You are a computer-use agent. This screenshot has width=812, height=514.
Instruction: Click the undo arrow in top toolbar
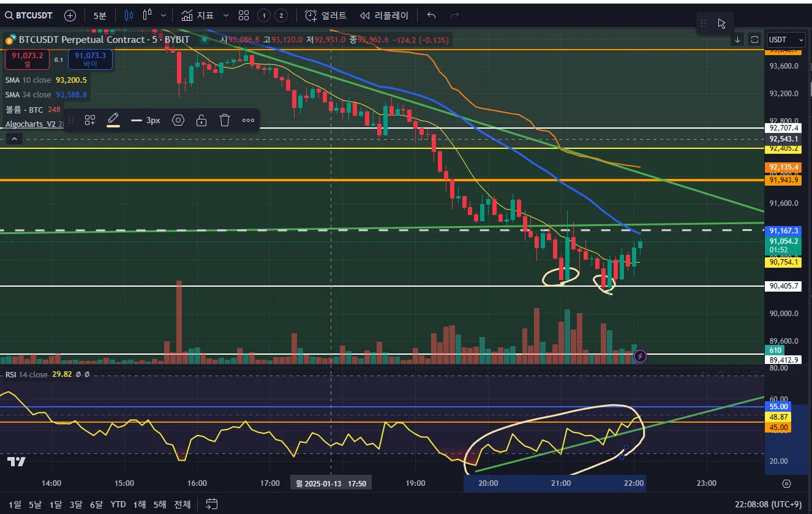point(432,15)
